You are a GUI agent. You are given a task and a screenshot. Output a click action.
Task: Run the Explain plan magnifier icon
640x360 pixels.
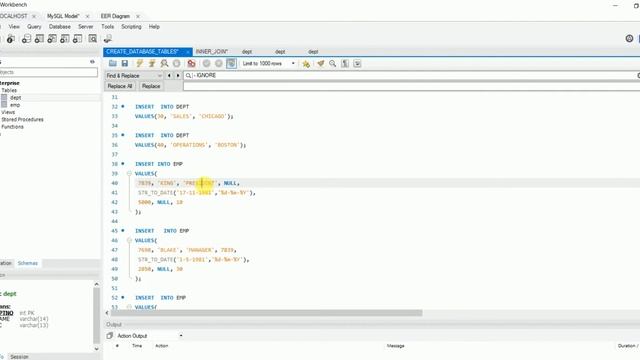164,63
